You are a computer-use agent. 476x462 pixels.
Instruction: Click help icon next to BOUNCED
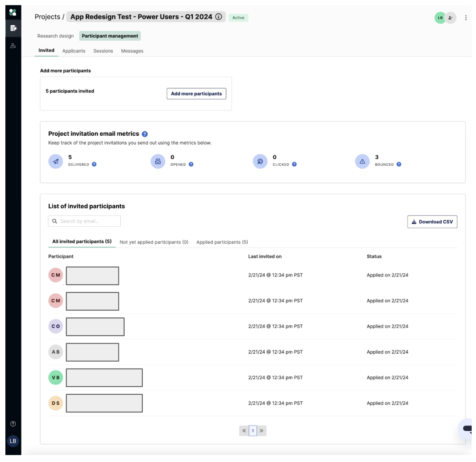click(x=399, y=165)
